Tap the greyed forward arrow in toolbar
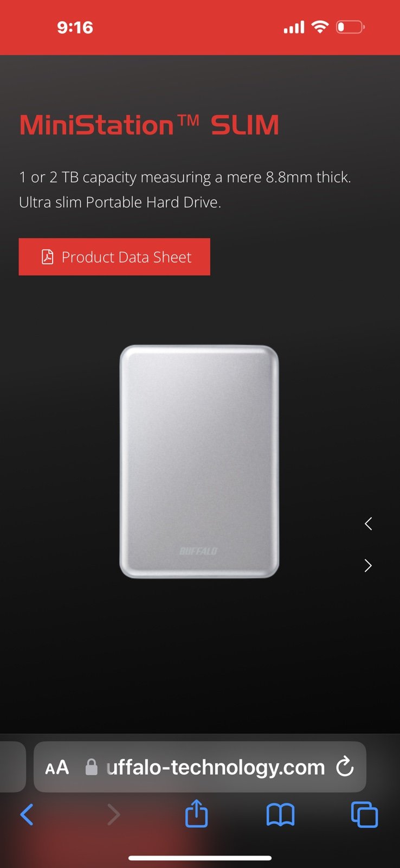 click(113, 814)
